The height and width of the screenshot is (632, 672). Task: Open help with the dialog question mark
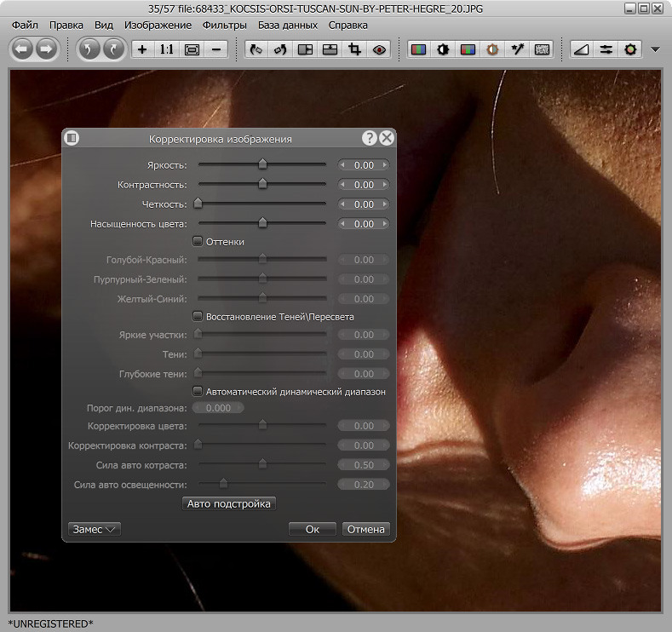click(369, 138)
